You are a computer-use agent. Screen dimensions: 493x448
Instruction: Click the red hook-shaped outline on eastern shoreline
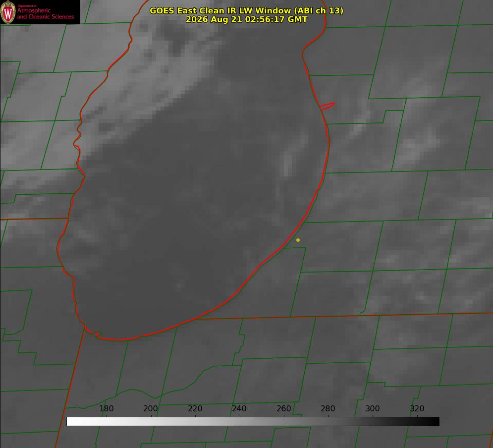point(327,106)
